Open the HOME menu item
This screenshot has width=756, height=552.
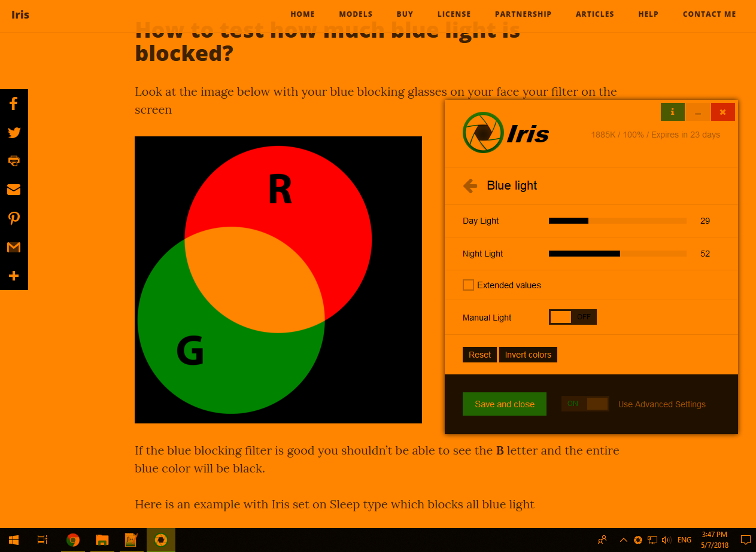coord(303,14)
